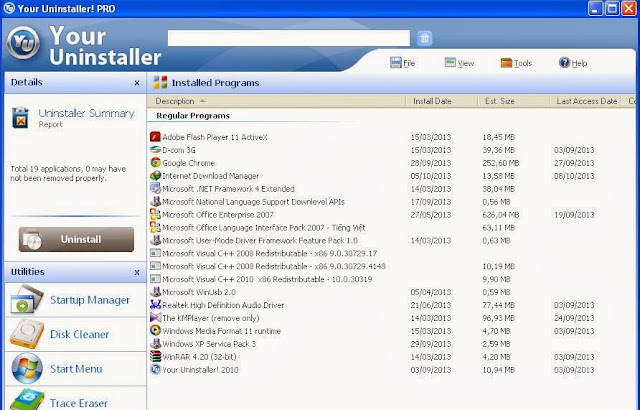Screen dimensions: 640x410
Task: Click the Your Uninstaller! 2010 list icon
Action: (x=155, y=370)
